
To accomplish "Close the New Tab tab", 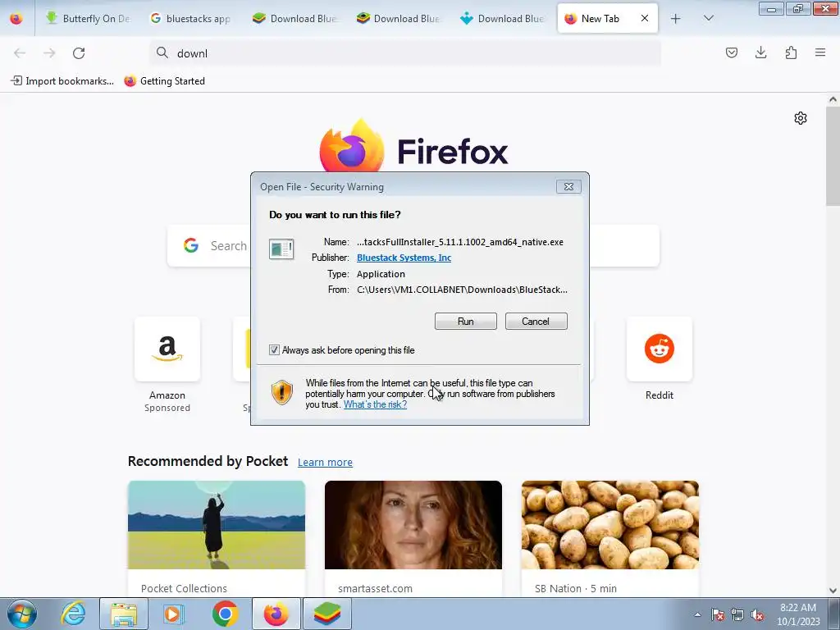I will pos(645,18).
